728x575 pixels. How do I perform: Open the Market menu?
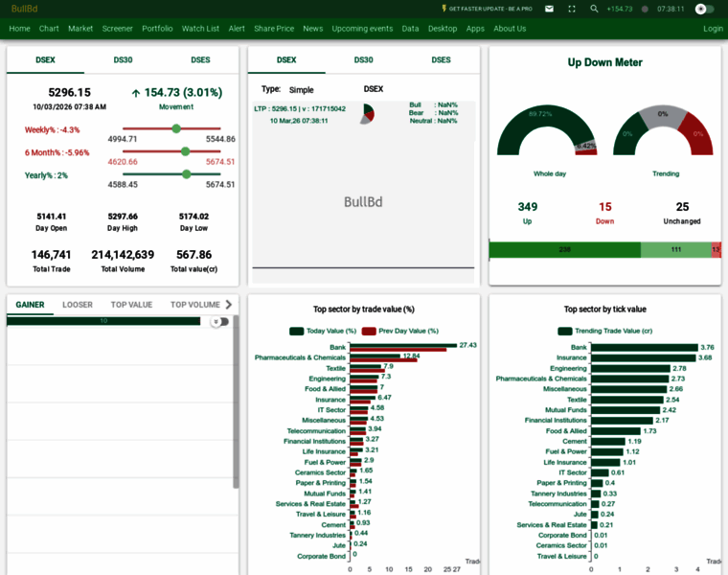coord(80,29)
